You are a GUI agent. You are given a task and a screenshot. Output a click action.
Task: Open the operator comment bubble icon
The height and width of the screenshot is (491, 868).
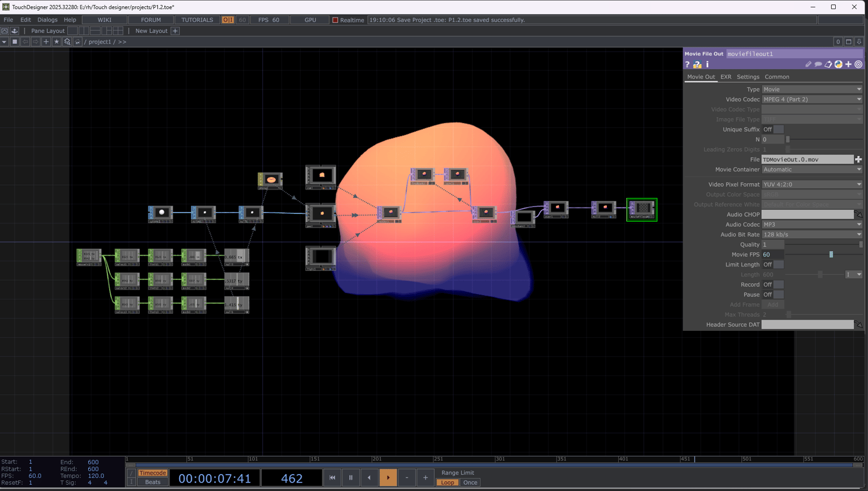click(x=818, y=64)
